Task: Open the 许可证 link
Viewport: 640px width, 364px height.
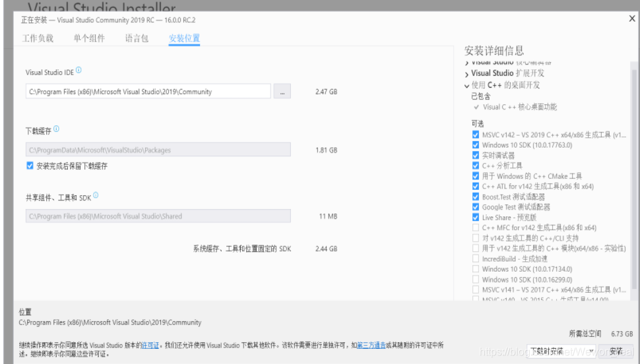Action: pyautogui.click(x=150, y=346)
